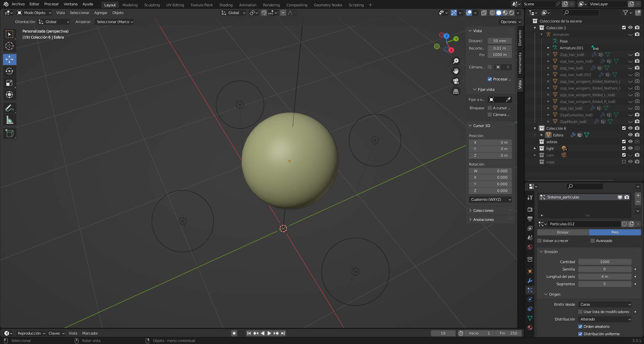Pick the Rotate tool
Viewport: 644px width, 344px height.
(x=9, y=71)
